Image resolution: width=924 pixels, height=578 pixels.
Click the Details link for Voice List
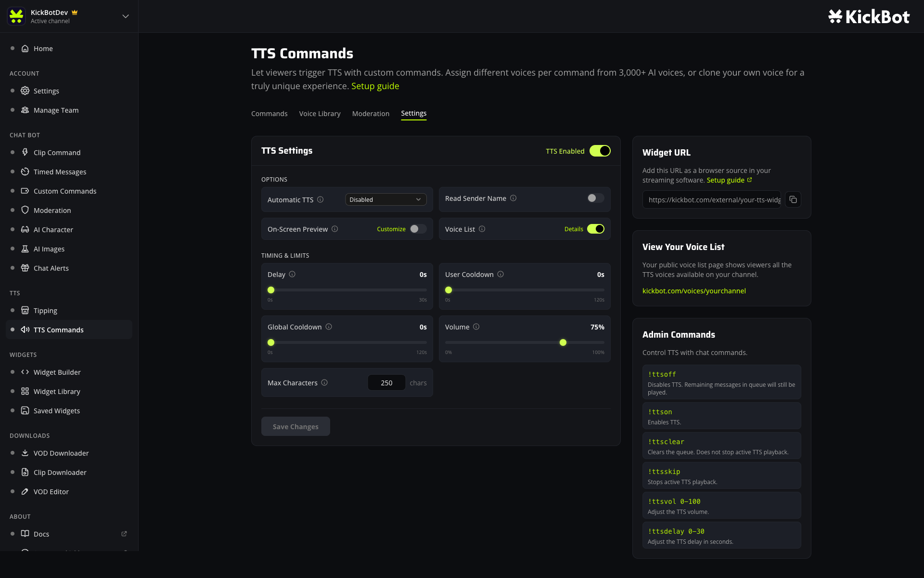tap(574, 229)
